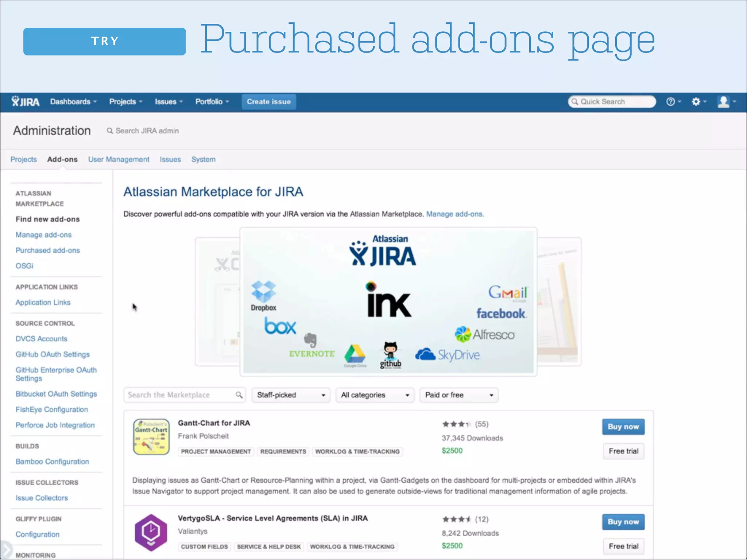Screen dimensions: 747x560
Task: Click the 8,242 Downloads text
Action: (x=470, y=533)
